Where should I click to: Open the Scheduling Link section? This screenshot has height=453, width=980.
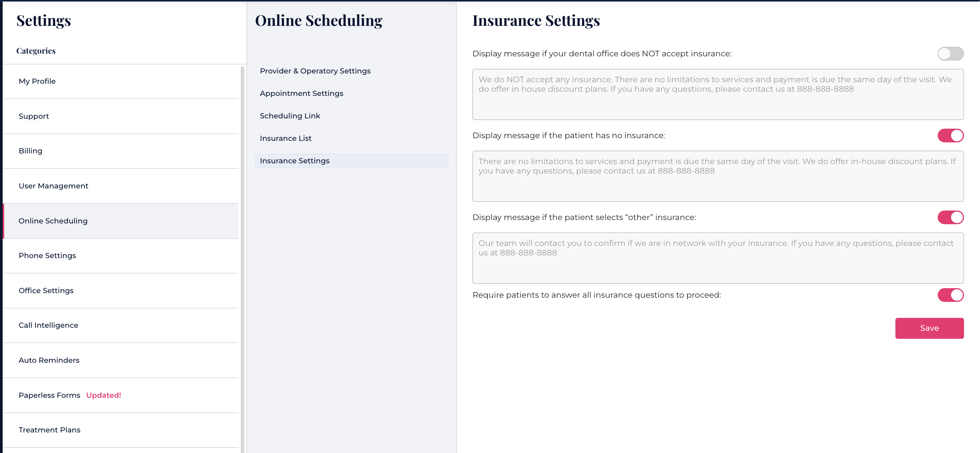[x=290, y=116]
